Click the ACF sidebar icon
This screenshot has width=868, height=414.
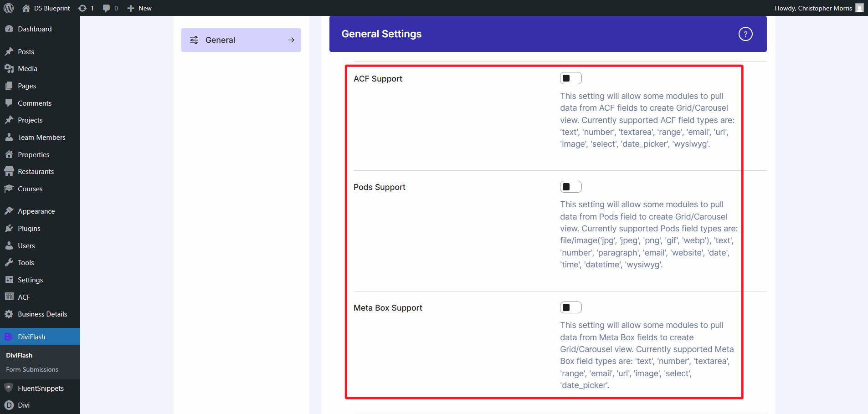[10, 296]
